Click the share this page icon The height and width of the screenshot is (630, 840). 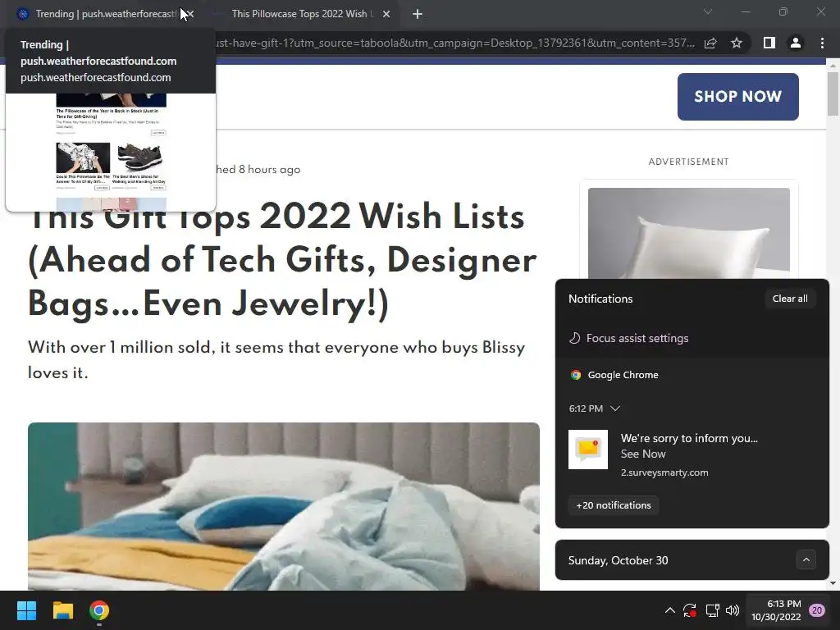coord(710,43)
